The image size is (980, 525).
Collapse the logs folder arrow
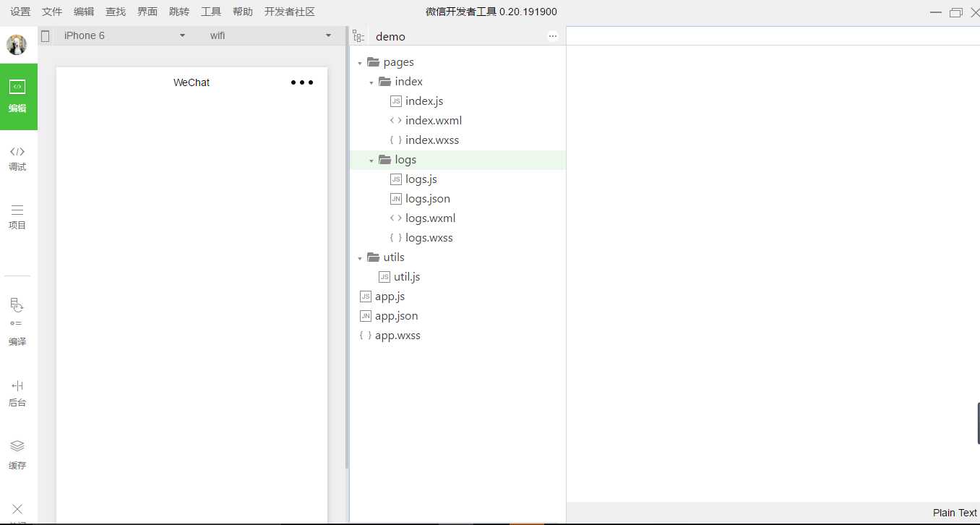coord(371,161)
